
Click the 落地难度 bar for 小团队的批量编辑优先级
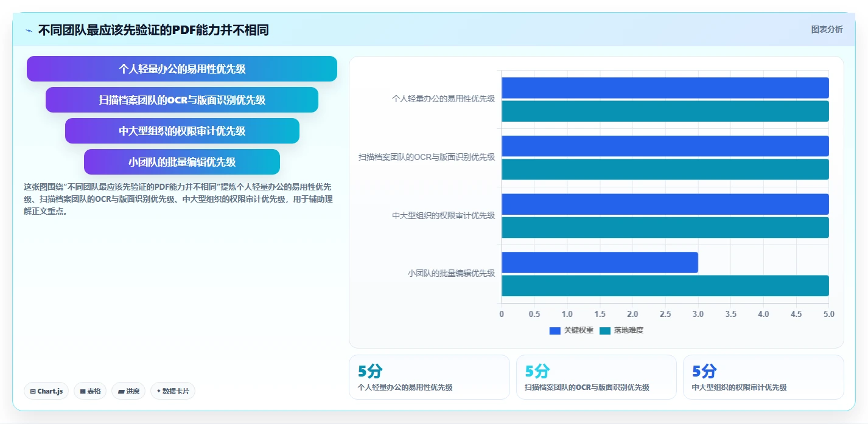(x=665, y=286)
